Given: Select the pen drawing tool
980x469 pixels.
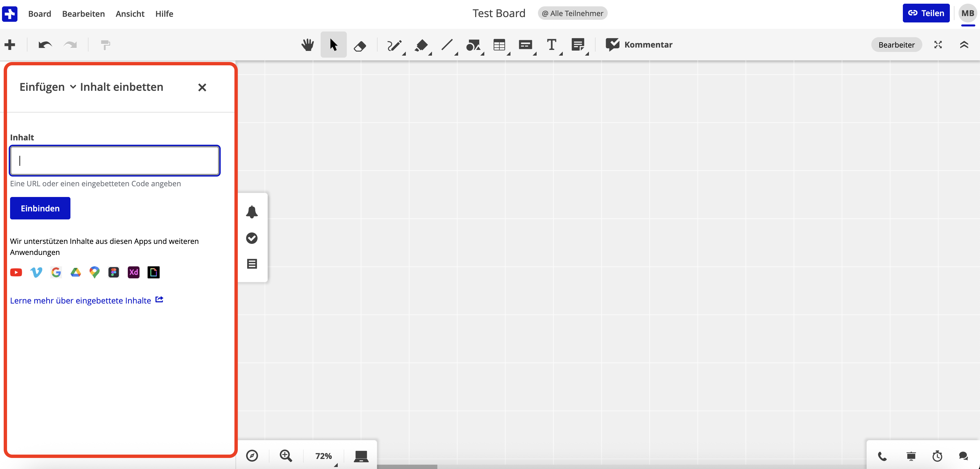Looking at the screenshot, I should (x=394, y=45).
